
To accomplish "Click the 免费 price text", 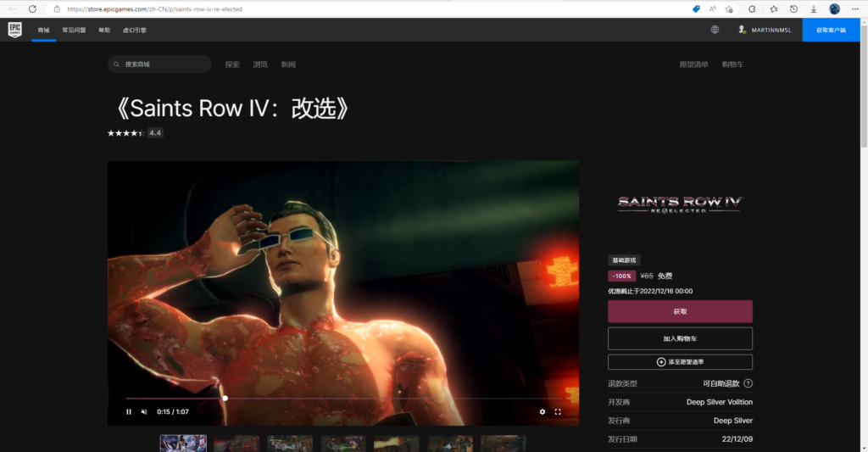I will [665, 276].
